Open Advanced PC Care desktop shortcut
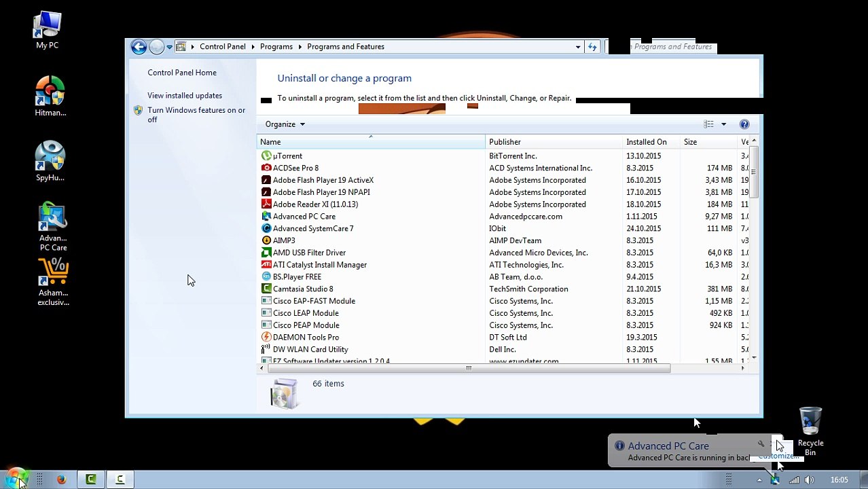This screenshot has height=489, width=868. [x=53, y=227]
